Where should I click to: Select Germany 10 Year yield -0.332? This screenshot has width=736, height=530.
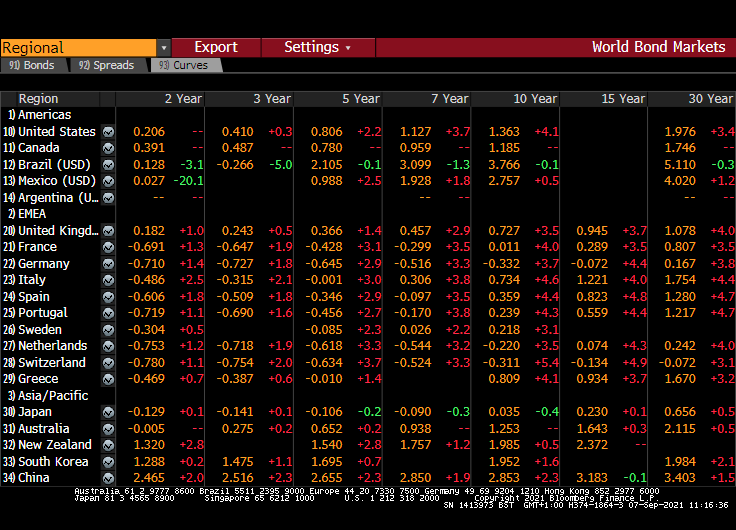pos(501,264)
